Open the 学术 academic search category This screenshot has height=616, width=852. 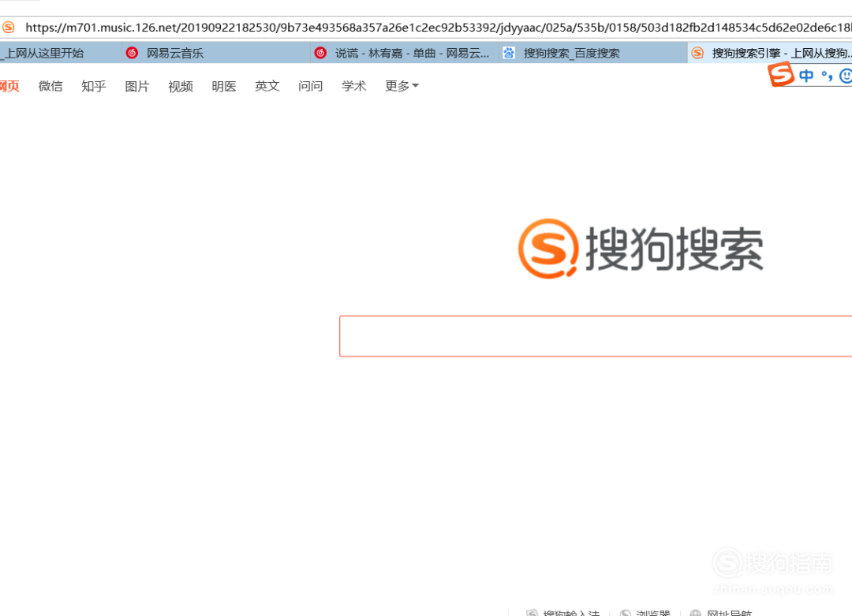353,87
